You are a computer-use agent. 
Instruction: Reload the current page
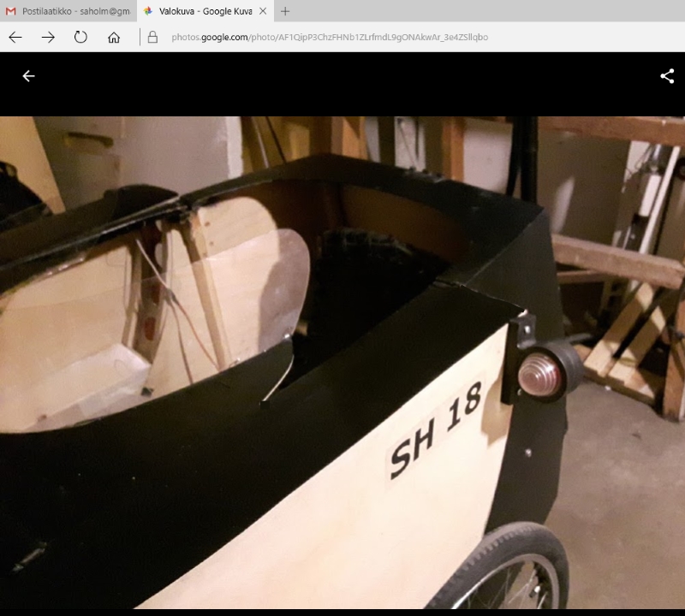[x=80, y=37]
